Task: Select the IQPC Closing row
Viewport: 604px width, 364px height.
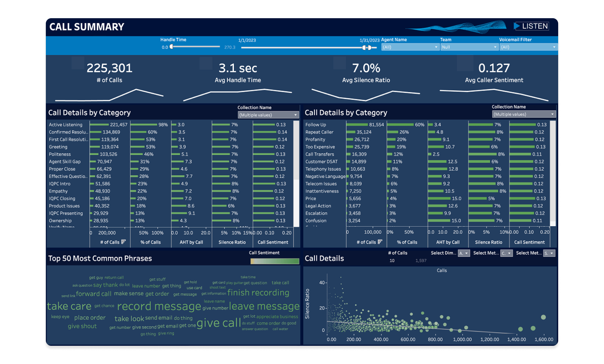Action: point(170,199)
